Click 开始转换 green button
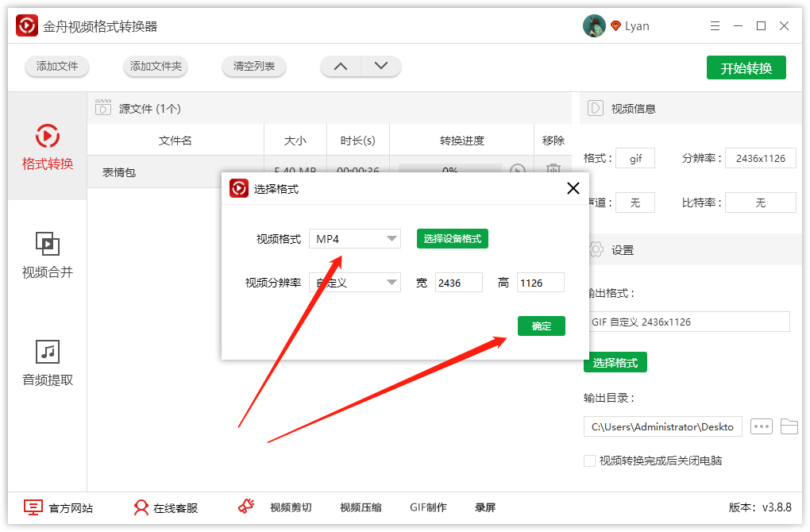Viewport: 810px width, 532px height. 746,67
